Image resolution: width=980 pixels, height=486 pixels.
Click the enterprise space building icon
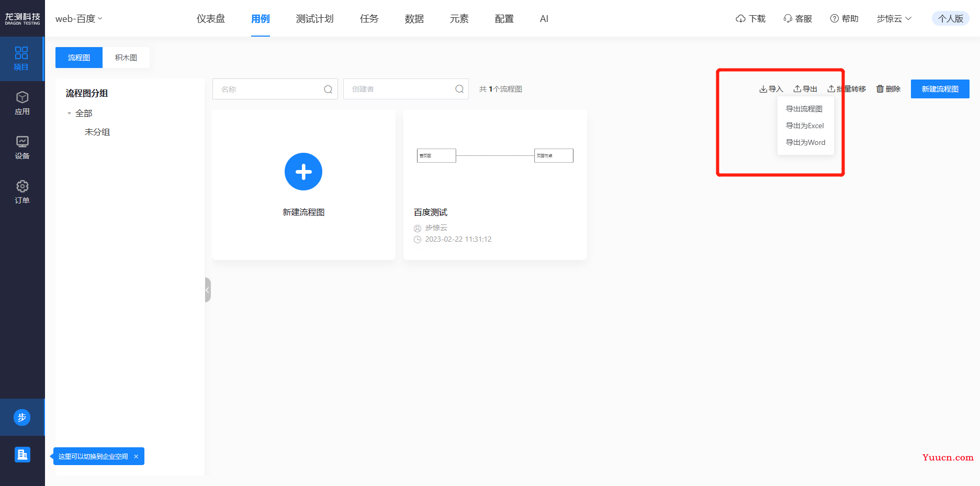pyautogui.click(x=22, y=455)
